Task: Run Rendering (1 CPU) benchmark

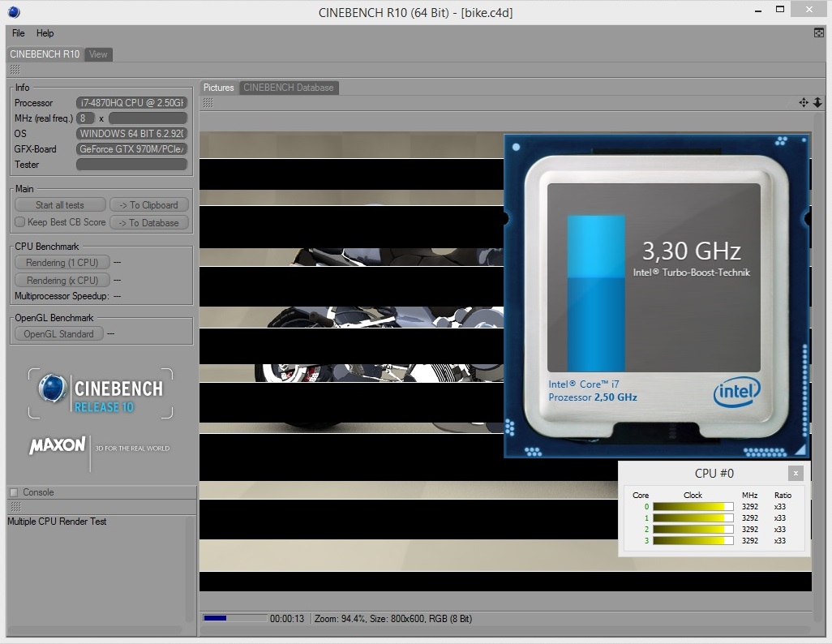Action: (x=62, y=262)
